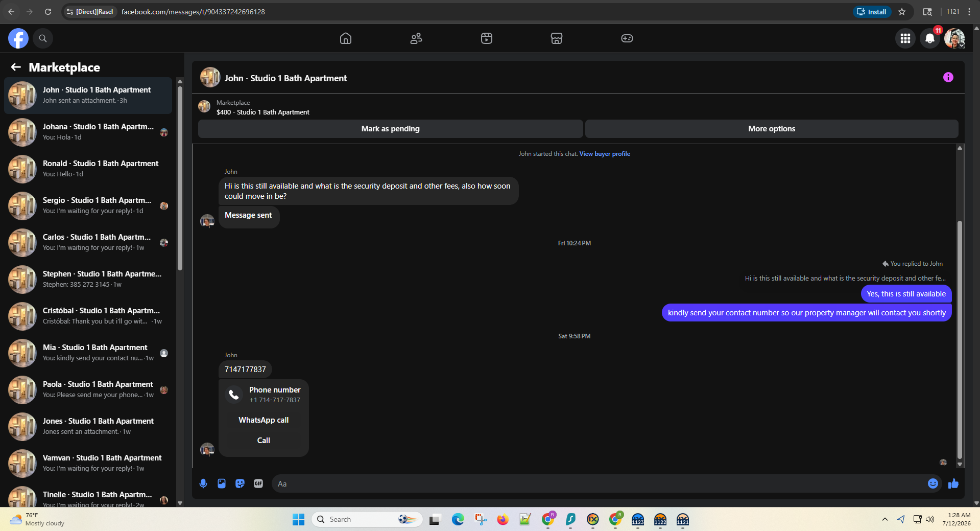The image size is (980, 531).
Task: Click the Windows taskbar Search box
Action: [x=367, y=519]
